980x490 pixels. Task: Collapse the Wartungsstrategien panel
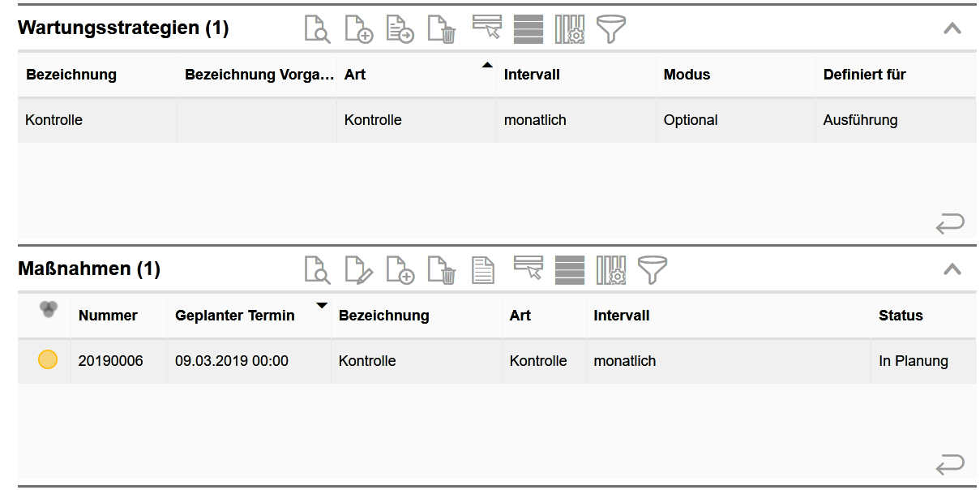tap(952, 28)
